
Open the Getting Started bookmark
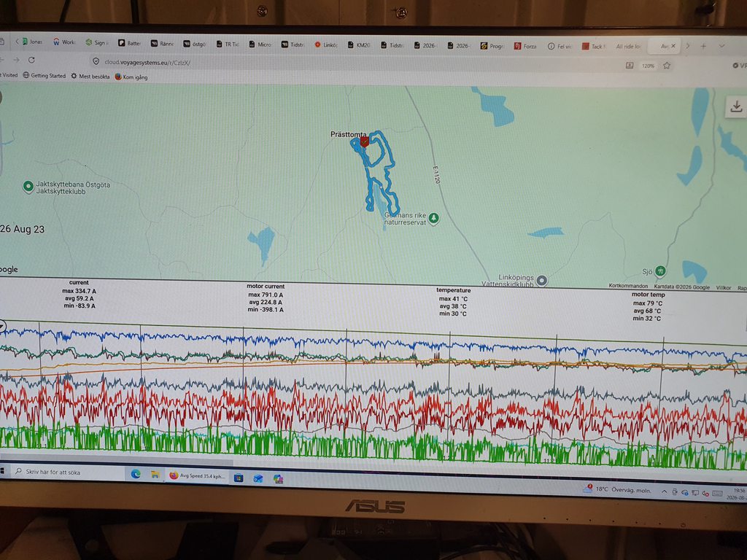point(44,75)
